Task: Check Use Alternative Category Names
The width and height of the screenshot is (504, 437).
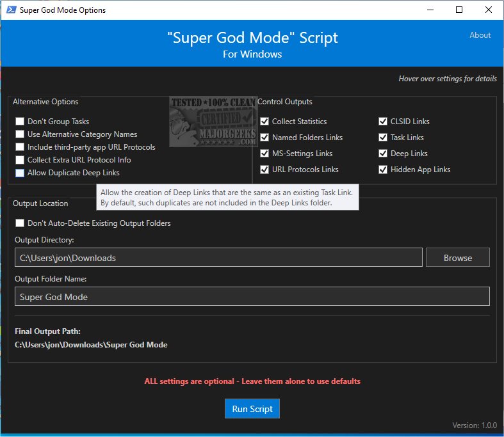Action: coord(20,134)
